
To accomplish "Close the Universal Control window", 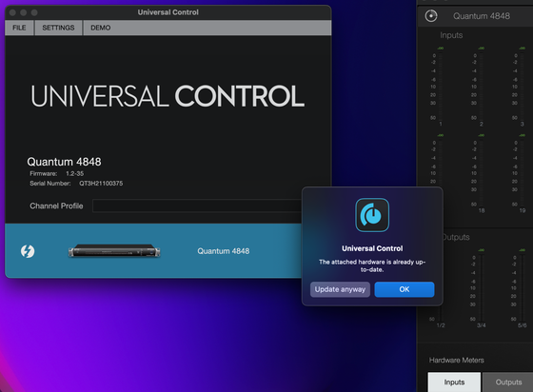I will [12, 12].
